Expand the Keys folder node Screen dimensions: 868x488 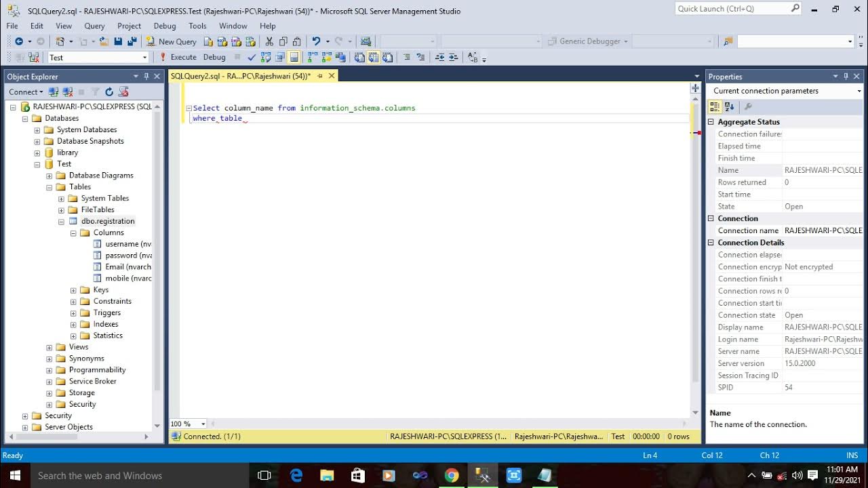[x=73, y=289]
